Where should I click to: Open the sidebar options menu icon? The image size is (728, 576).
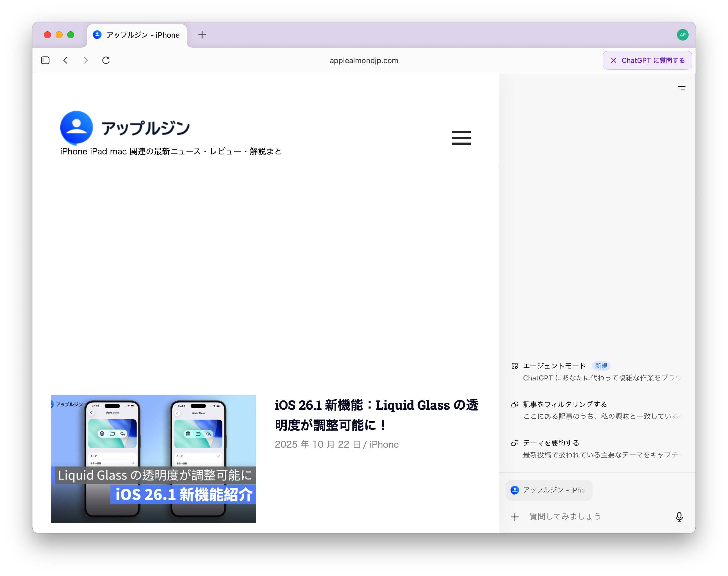pyautogui.click(x=681, y=88)
